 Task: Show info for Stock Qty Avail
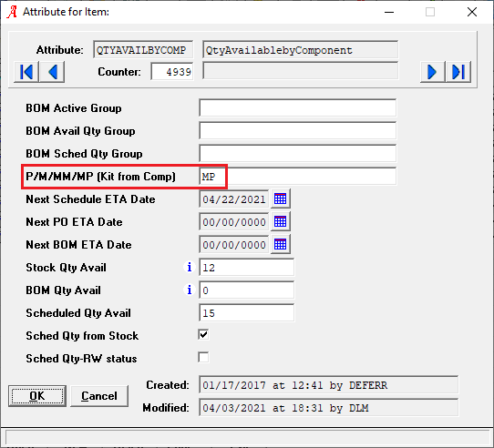click(x=190, y=268)
